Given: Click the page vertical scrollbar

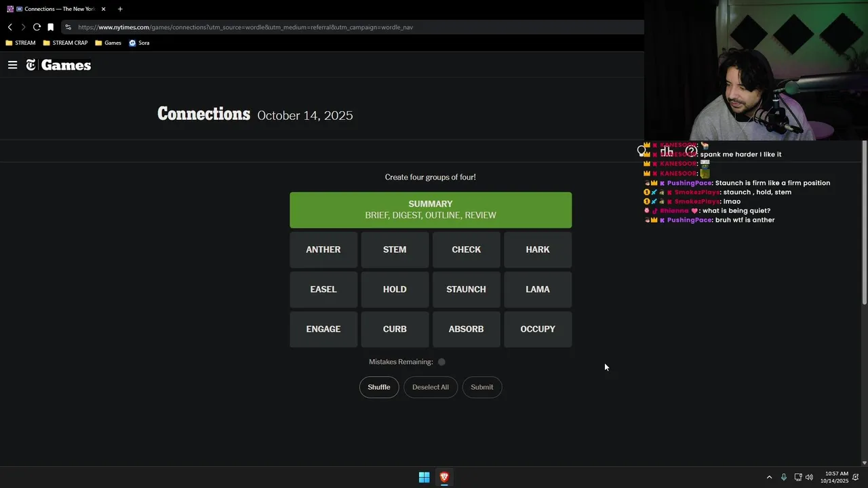Looking at the screenshot, I should (864, 224).
